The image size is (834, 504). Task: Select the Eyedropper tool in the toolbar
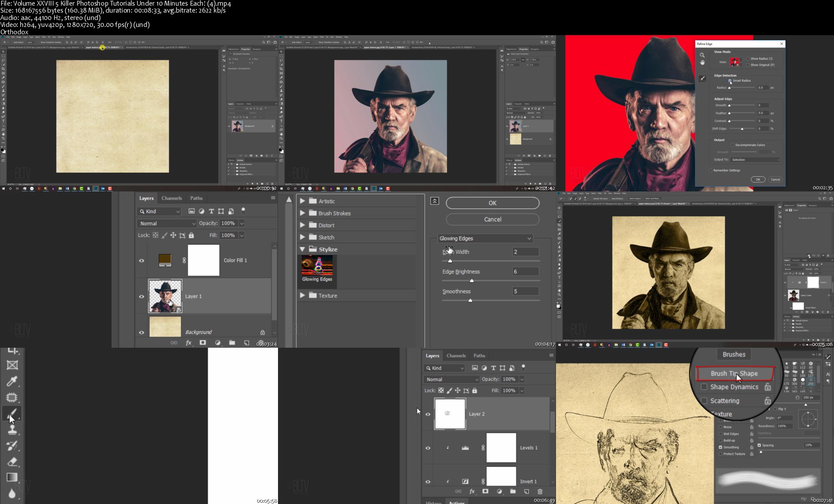(x=12, y=381)
